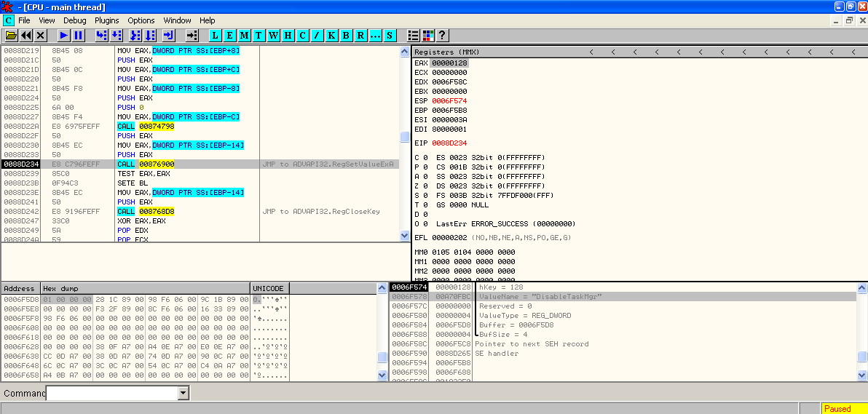Click the Command input field
The width and height of the screenshot is (868, 414).
point(112,394)
